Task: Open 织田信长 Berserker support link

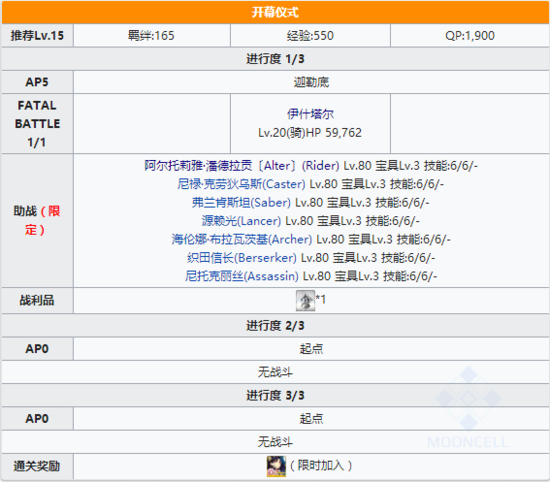Action: click(x=242, y=258)
